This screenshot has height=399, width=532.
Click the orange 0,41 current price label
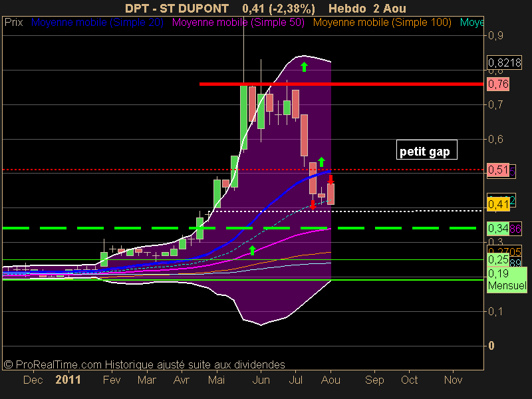(x=498, y=205)
